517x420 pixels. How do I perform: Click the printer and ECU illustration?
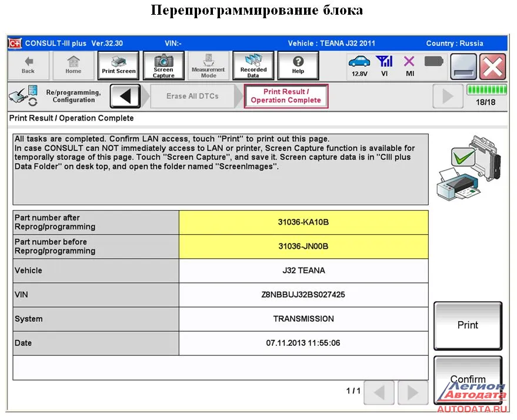pos(468,168)
